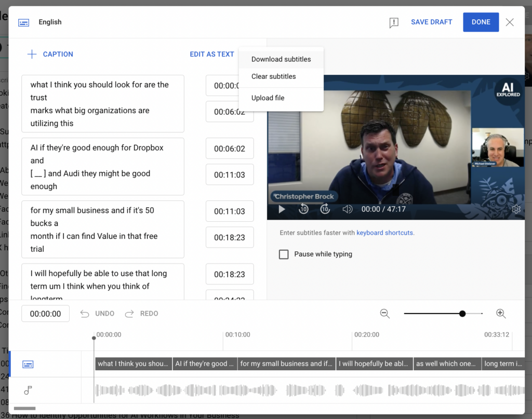Screen dimensions: 532x419
Task: Click SAVE DRAFT to save your work
Action: pyautogui.click(x=431, y=22)
